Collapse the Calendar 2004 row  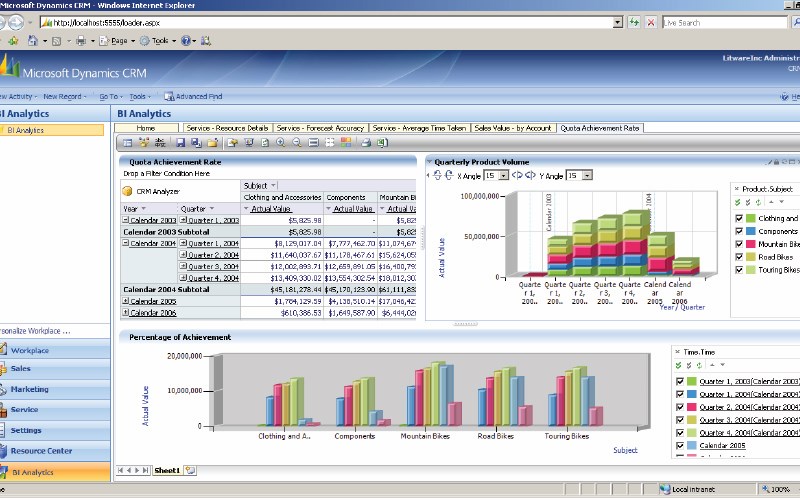(126, 243)
